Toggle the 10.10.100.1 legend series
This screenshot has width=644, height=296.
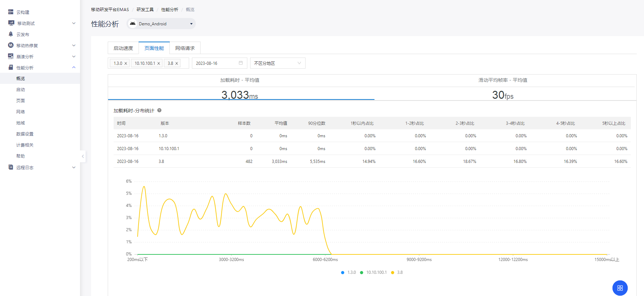[x=373, y=272]
